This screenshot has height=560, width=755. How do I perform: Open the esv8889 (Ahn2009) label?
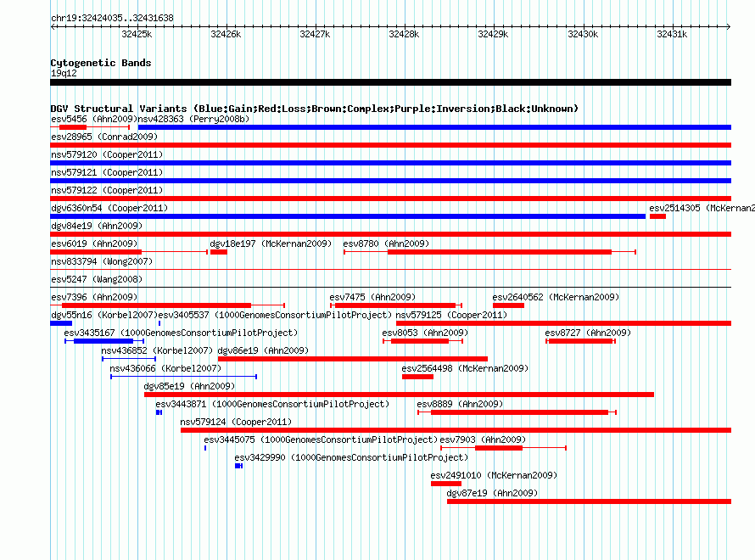pos(460,404)
